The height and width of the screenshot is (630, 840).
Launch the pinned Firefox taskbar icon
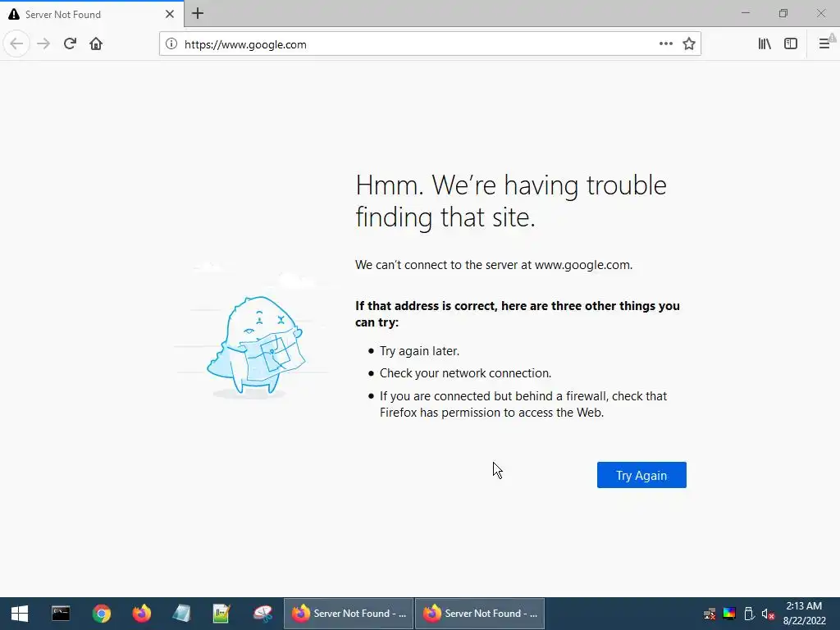(x=141, y=614)
